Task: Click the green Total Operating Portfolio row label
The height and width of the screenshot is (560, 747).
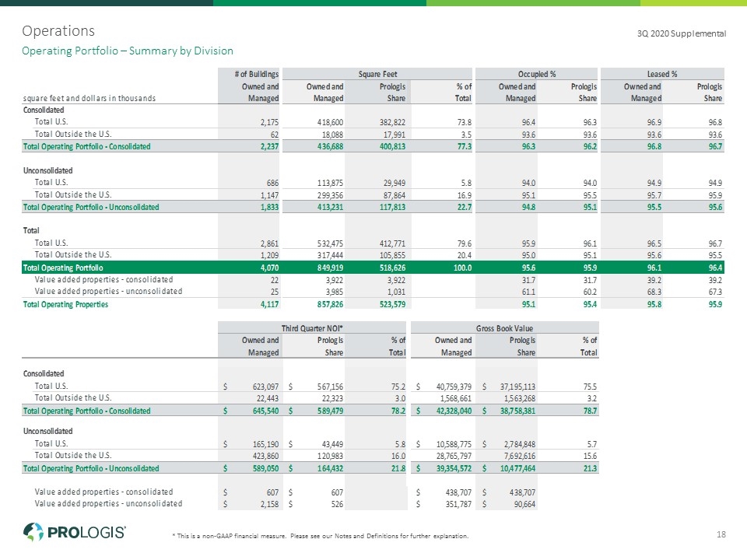Action: pyautogui.click(x=63, y=268)
